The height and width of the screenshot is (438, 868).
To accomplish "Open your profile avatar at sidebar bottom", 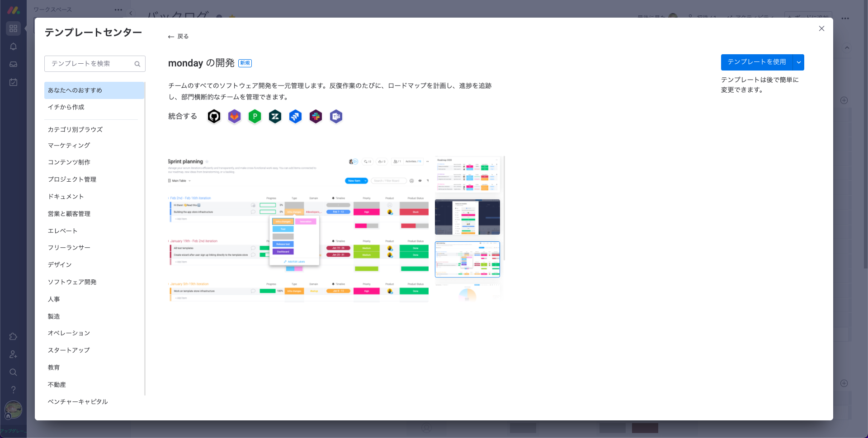I will click(x=13, y=410).
